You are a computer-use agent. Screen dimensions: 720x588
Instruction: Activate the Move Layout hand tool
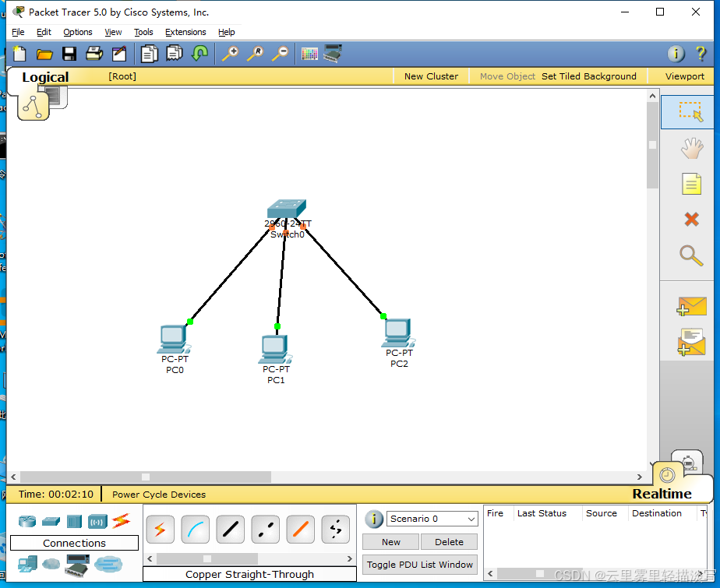point(691,148)
